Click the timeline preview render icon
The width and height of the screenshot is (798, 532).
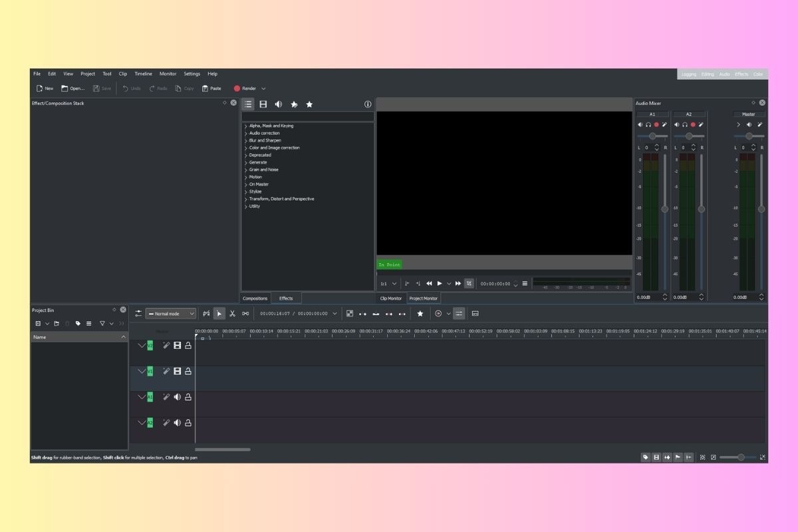click(x=438, y=313)
